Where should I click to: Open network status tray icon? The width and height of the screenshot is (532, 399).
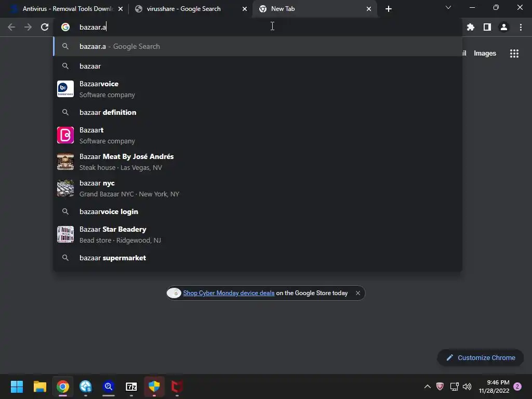[454, 387]
